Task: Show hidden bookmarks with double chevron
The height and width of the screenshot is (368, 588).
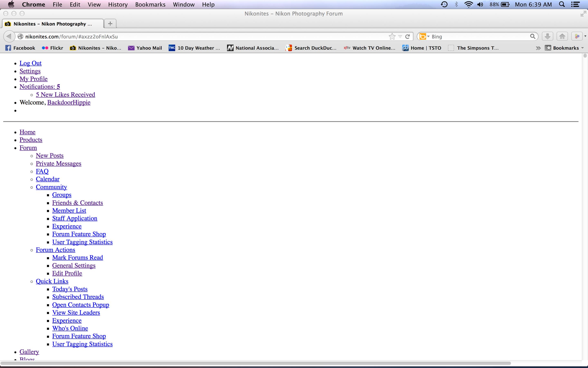Action: [x=538, y=48]
